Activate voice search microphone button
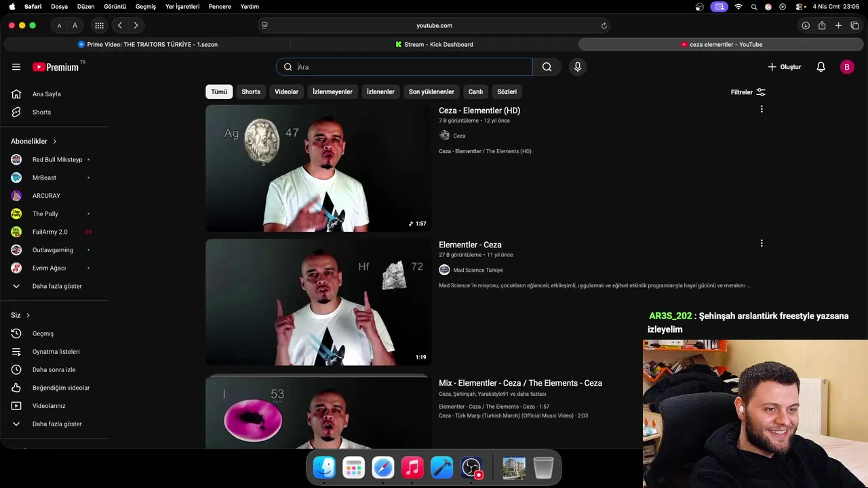The height and width of the screenshot is (488, 868). coord(578,67)
